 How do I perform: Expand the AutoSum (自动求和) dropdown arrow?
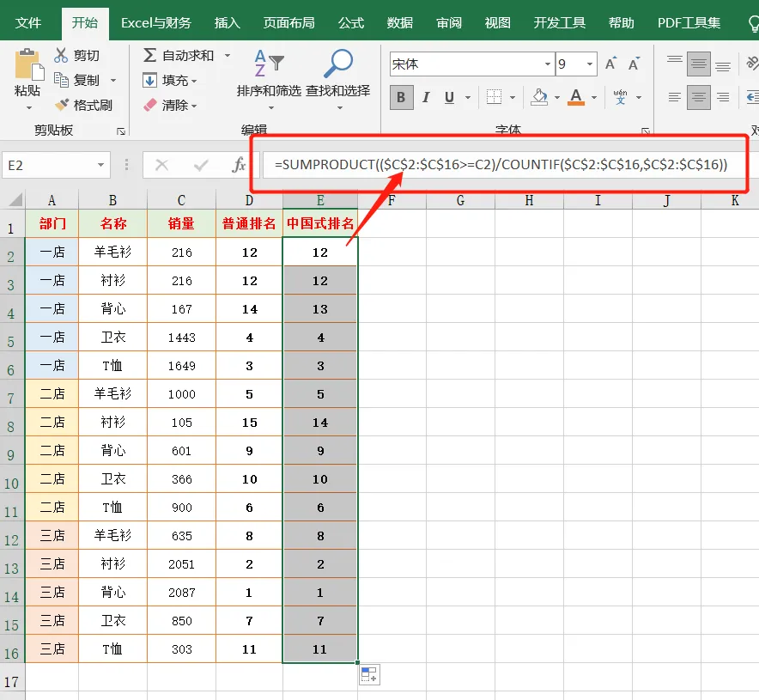(228, 55)
